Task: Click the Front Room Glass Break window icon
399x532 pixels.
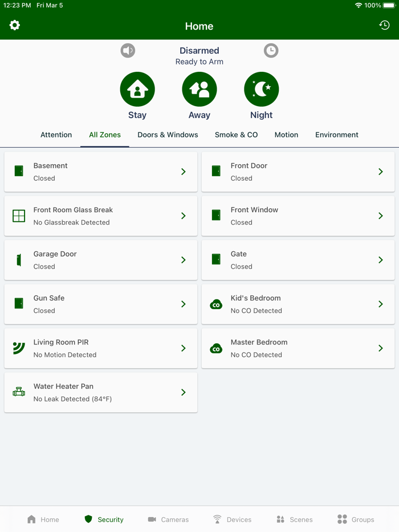Action: [x=19, y=216]
